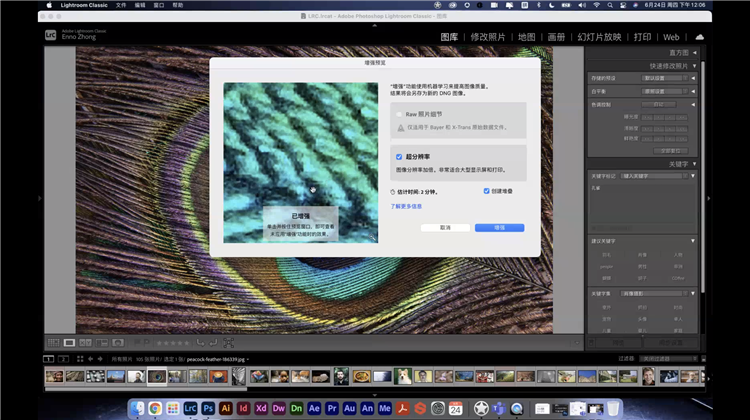
Task: Launch InDesign from the dock
Action: pyautogui.click(x=243, y=409)
